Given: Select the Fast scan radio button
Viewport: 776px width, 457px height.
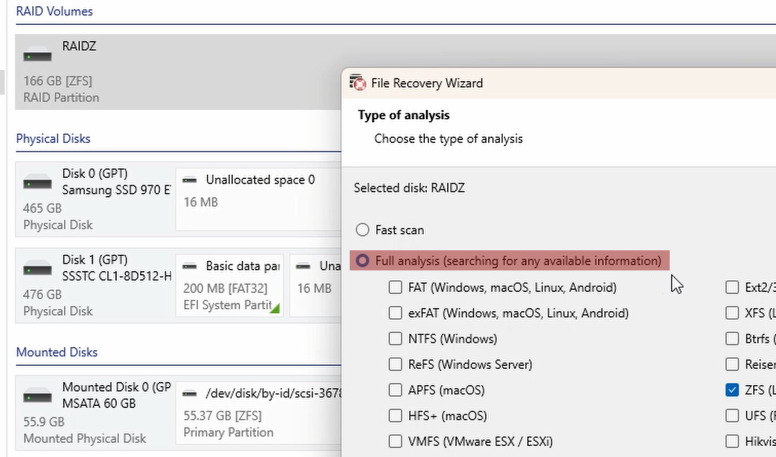Looking at the screenshot, I should [362, 230].
